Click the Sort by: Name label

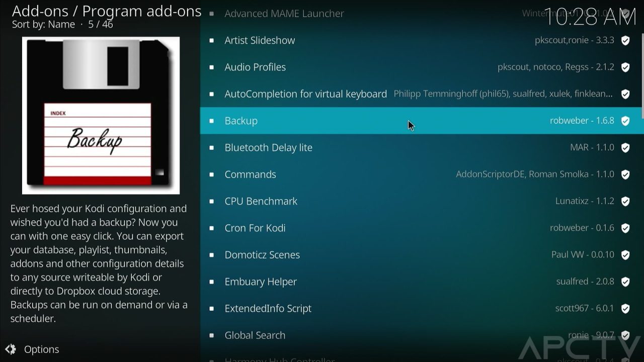pos(43,24)
